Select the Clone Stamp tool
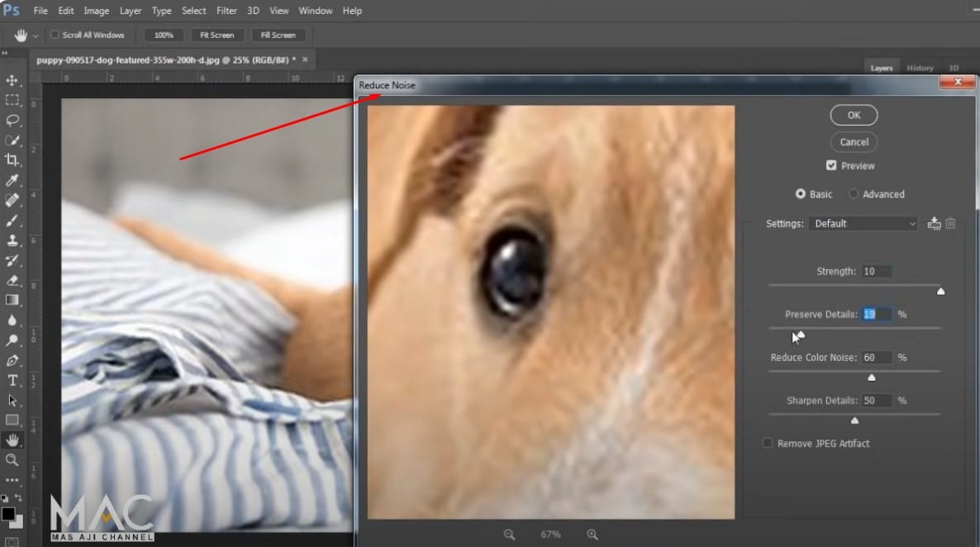The image size is (980, 547). click(12, 240)
